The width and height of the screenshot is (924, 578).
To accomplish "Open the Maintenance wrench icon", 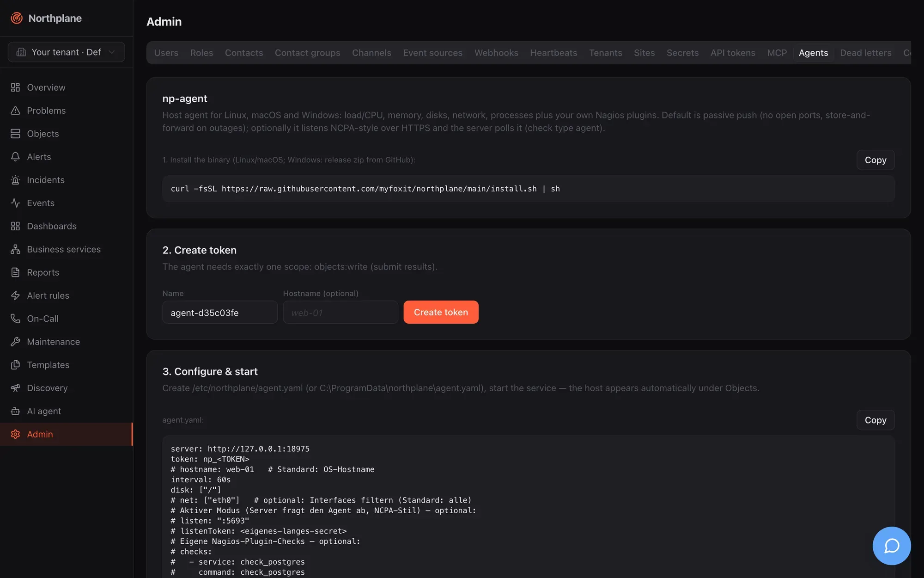I will pyautogui.click(x=15, y=342).
